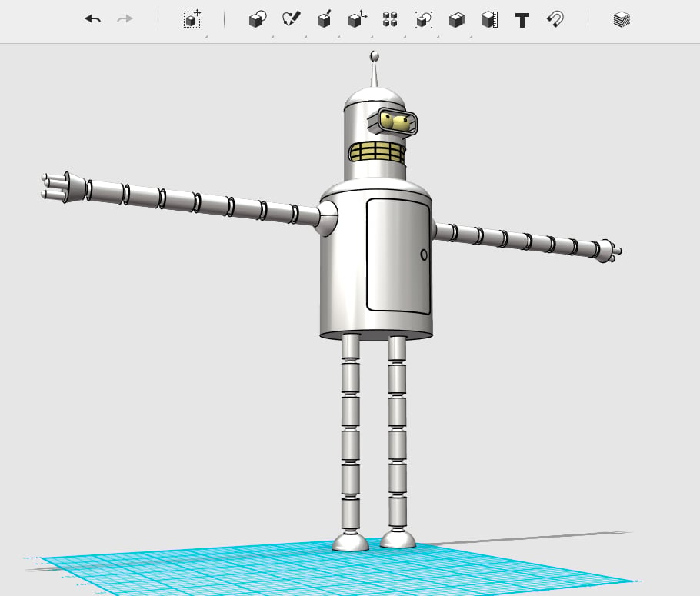700x596 pixels.
Task: Open the Transform tool
Action: click(192, 19)
